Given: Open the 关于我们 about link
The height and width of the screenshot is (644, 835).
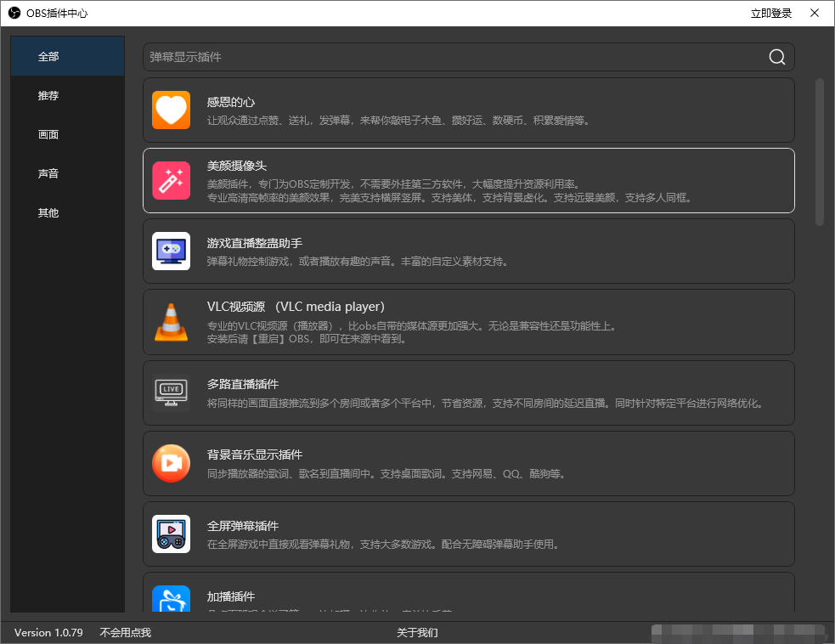Looking at the screenshot, I should point(418,632).
